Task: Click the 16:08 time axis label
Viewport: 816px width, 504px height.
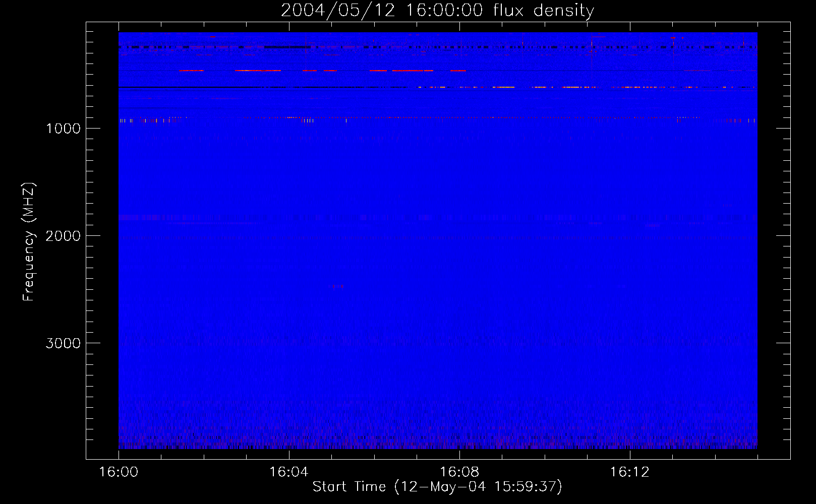Action: click(459, 472)
